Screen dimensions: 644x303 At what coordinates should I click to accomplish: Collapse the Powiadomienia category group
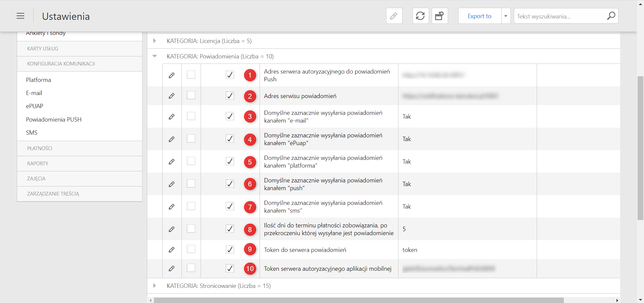click(x=154, y=56)
